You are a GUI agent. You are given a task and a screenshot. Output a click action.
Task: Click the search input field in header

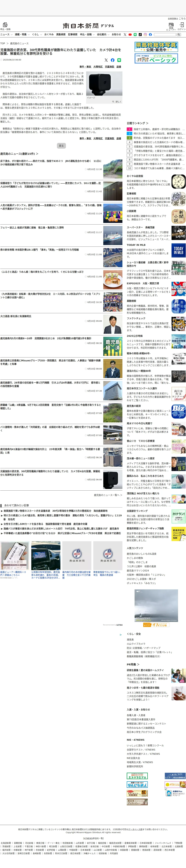165,34
